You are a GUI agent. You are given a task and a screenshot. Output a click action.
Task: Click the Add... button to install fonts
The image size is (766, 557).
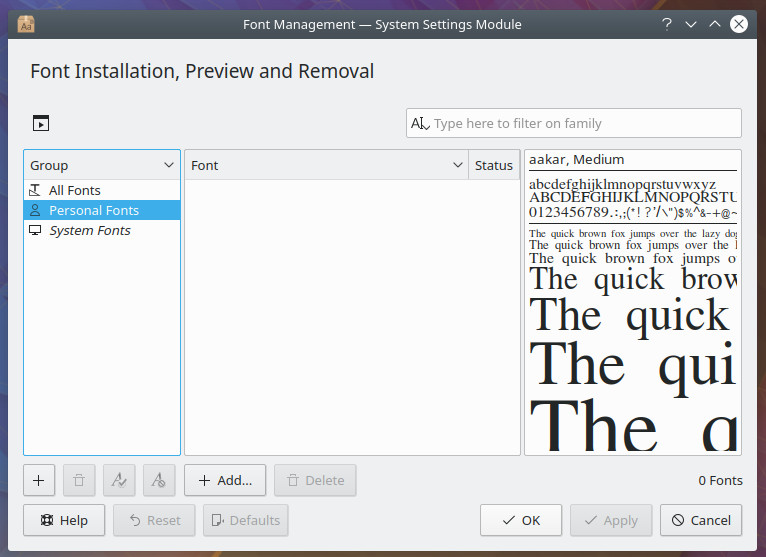pyautogui.click(x=225, y=480)
